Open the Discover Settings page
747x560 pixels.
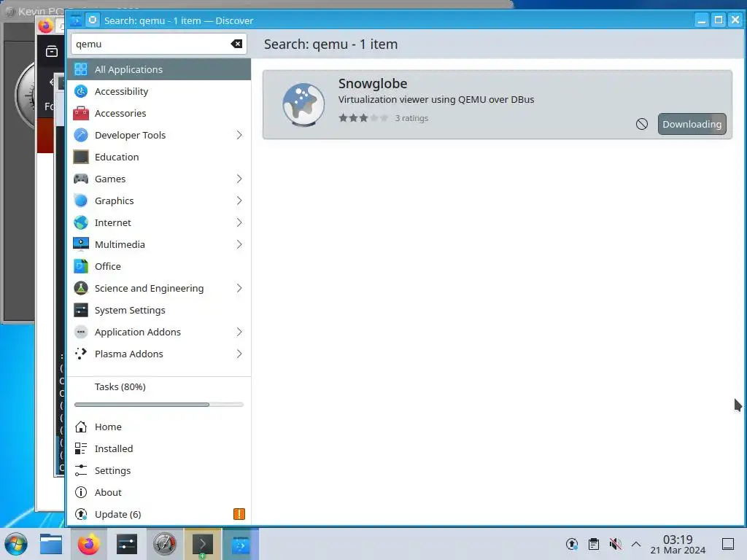click(159, 470)
